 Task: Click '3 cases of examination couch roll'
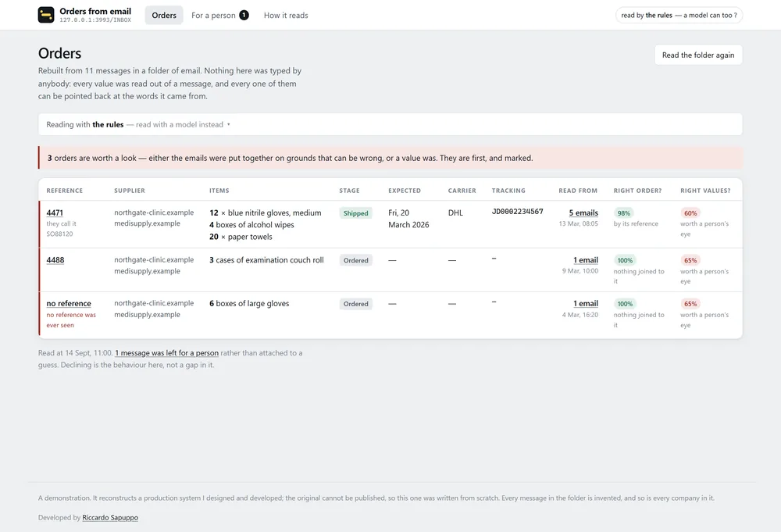(x=266, y=260)
